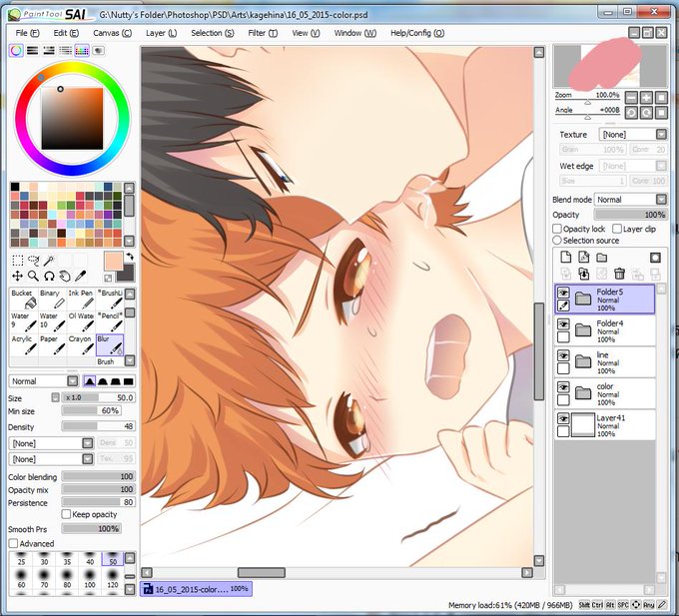Select the Layer41 layer row
679x616 pixels.
[605, 425]
